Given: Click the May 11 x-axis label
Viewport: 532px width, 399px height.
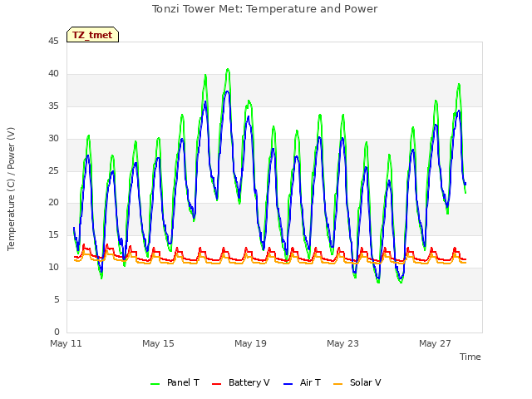Looking at the screenshot, I should point(66,343).
